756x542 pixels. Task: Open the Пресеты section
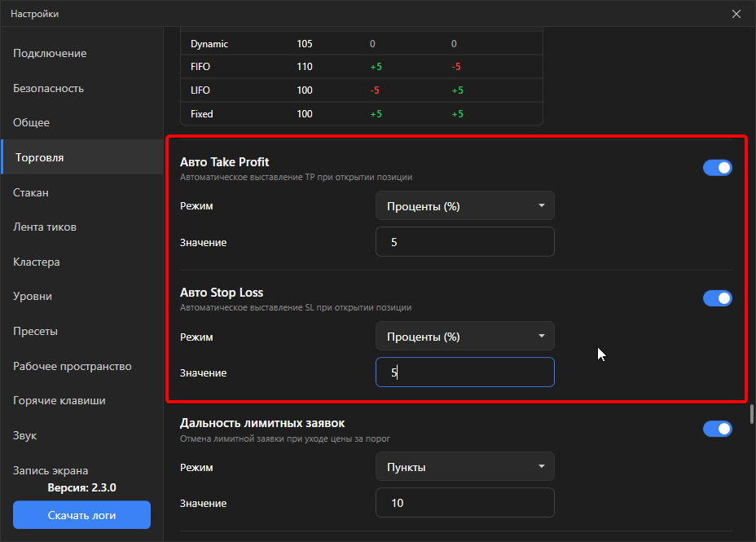[82, 331]
